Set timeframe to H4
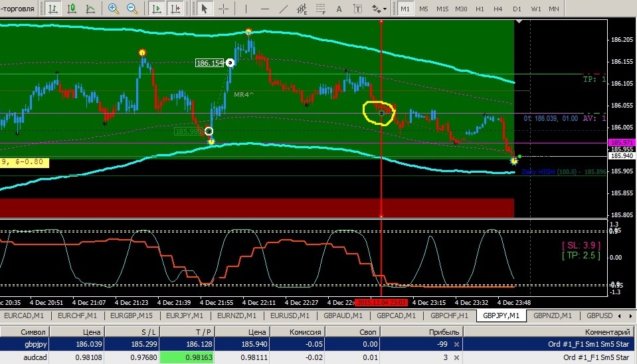The height and width of the screenshot is (364, 637). (498, 9)
